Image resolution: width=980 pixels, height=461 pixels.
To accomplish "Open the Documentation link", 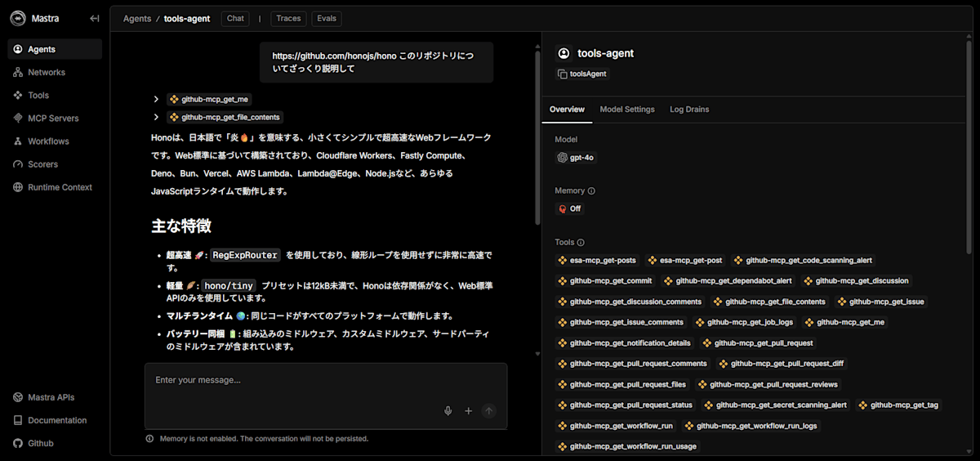I will tap(55, 420).
